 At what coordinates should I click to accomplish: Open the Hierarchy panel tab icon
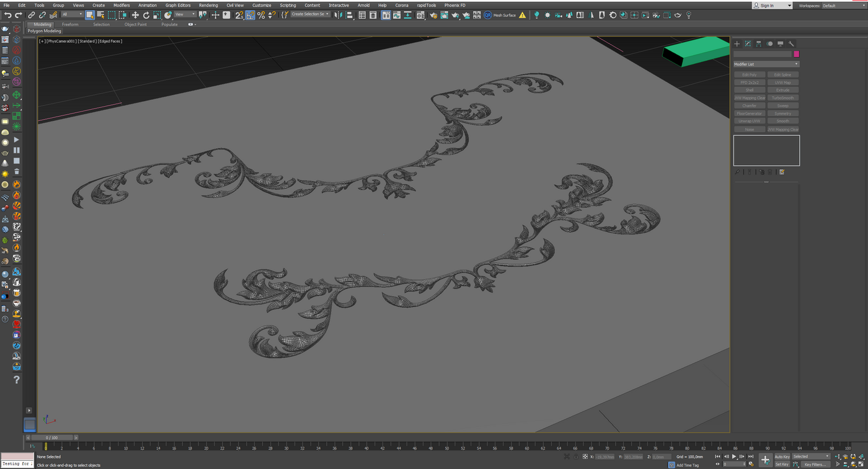(x=758, y=43)
